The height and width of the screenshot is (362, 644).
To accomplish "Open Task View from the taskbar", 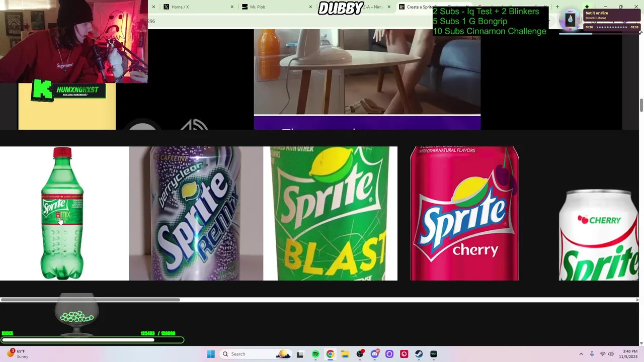I will (300, 354).
